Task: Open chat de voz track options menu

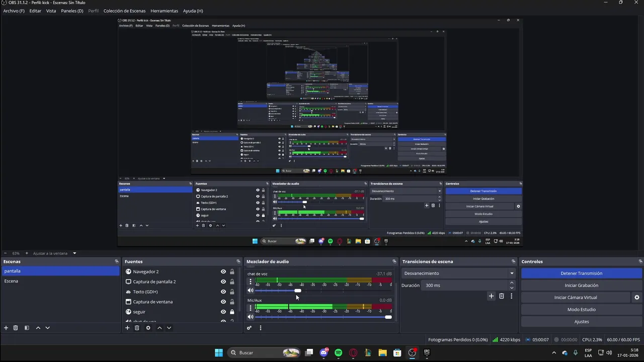Action: pos(251,282)
